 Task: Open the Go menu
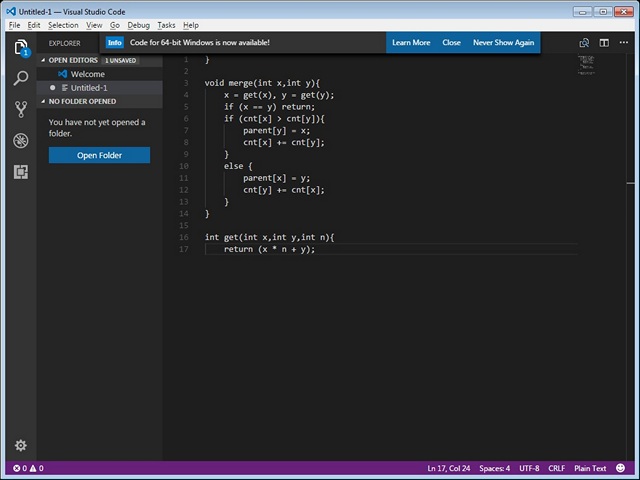tap(115, 25)
